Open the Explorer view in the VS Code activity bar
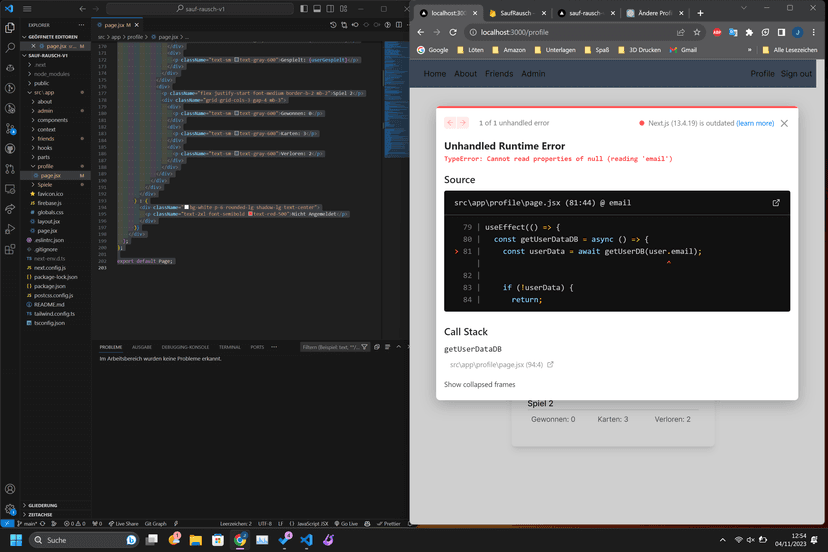This screenshot has width=828, height=552. point(10,27)
